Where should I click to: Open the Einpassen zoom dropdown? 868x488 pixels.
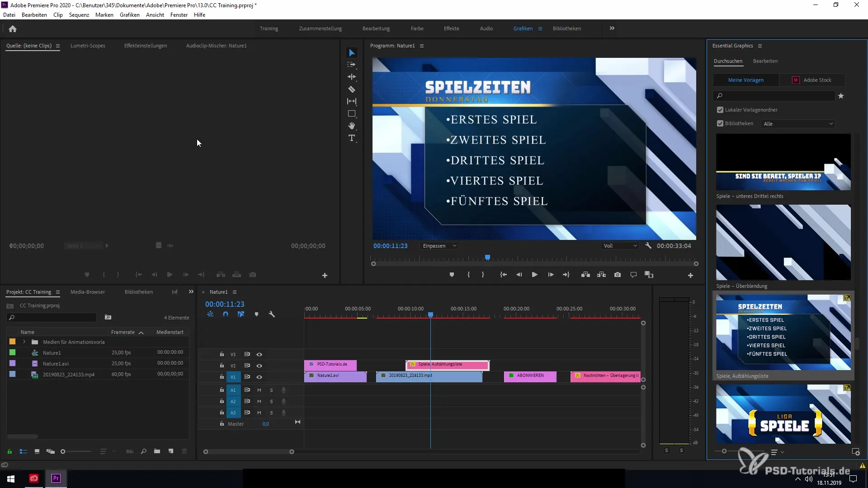pos(439,246)
